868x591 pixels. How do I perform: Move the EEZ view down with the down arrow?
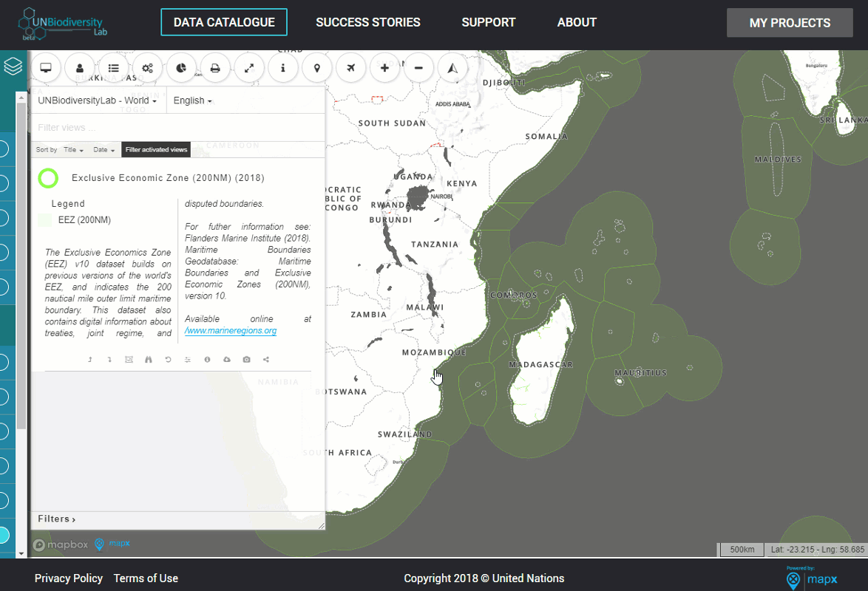tap(109, 360)
